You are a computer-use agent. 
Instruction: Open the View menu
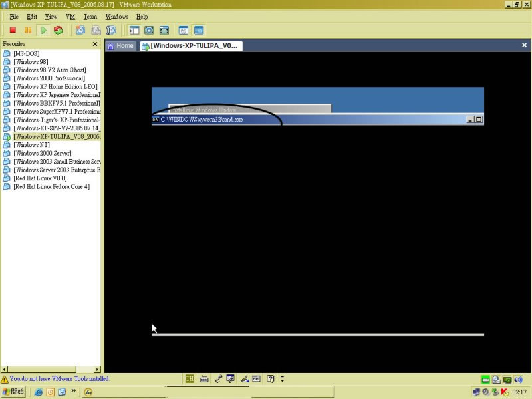(x=51, y=17)
